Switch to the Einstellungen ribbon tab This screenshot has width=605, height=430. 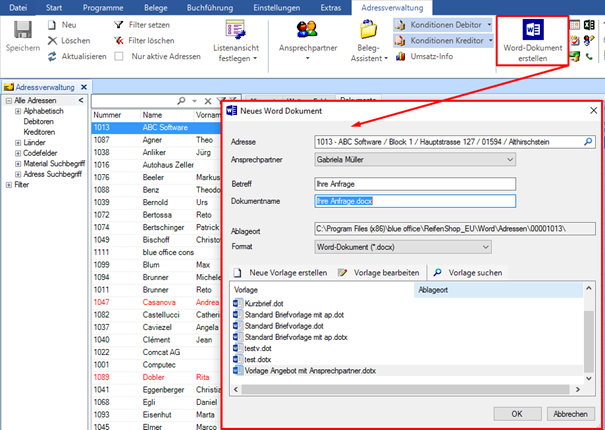(277, 8)
